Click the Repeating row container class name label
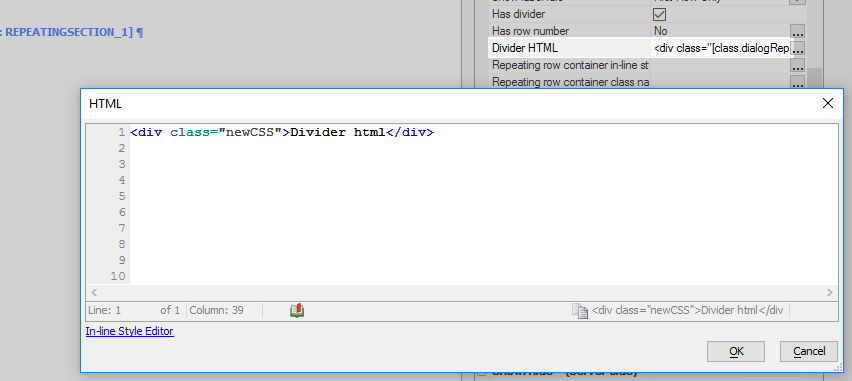 point(570,82)
